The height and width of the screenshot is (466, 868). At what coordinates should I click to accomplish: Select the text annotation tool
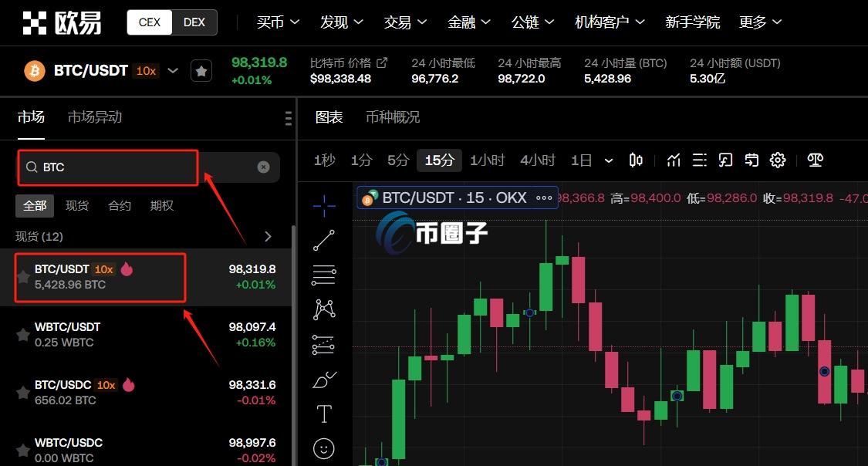click(323, 414)
